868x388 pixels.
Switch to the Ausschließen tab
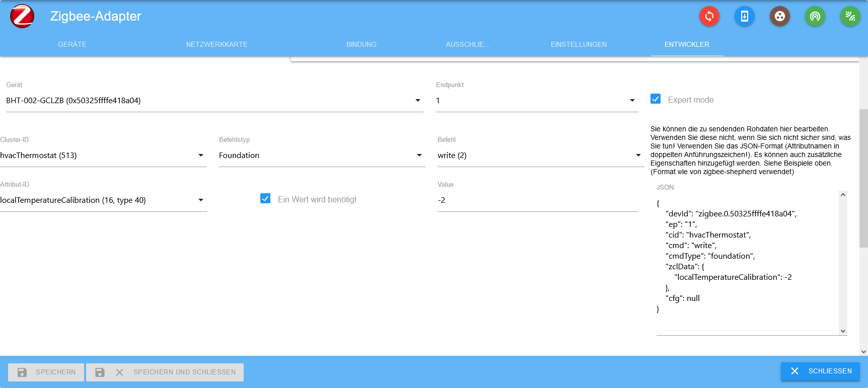pos(468,44)
